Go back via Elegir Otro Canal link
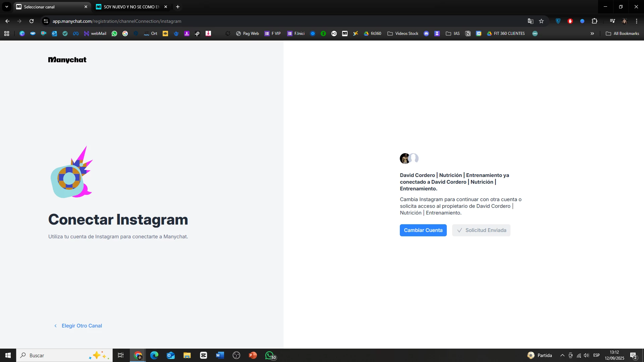This screenshot has width=644, height=362. coord(78,326)
